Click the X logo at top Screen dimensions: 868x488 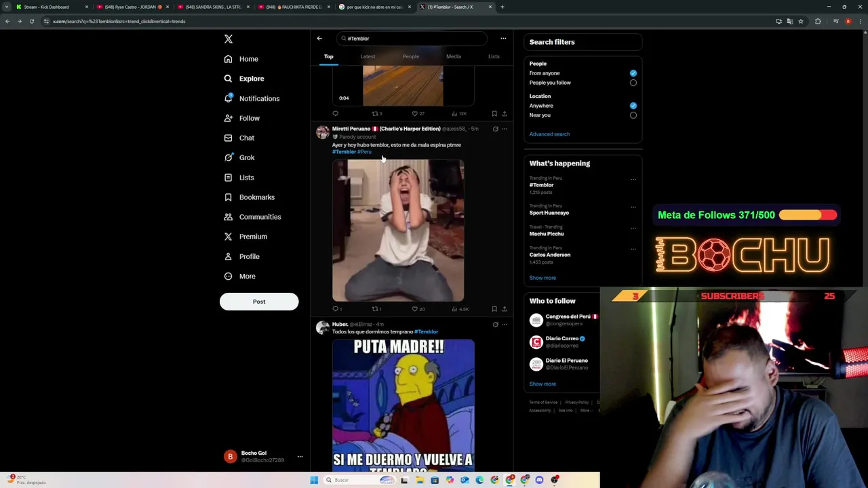(x=229, y=39)
